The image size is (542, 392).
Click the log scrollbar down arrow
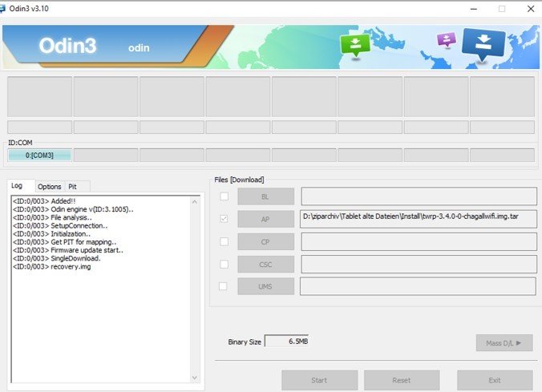tap(195, 378)
